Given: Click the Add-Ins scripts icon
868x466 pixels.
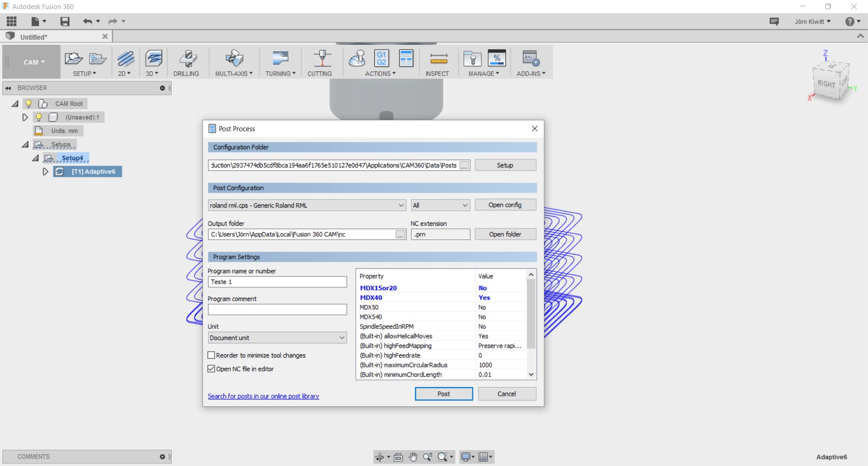Looking at the screenshot, I should tap(531, 58).
